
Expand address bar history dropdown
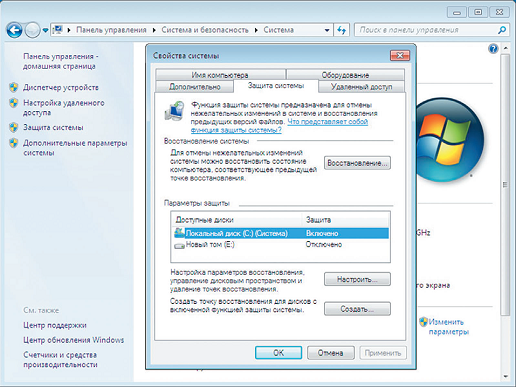coord(327,30)
